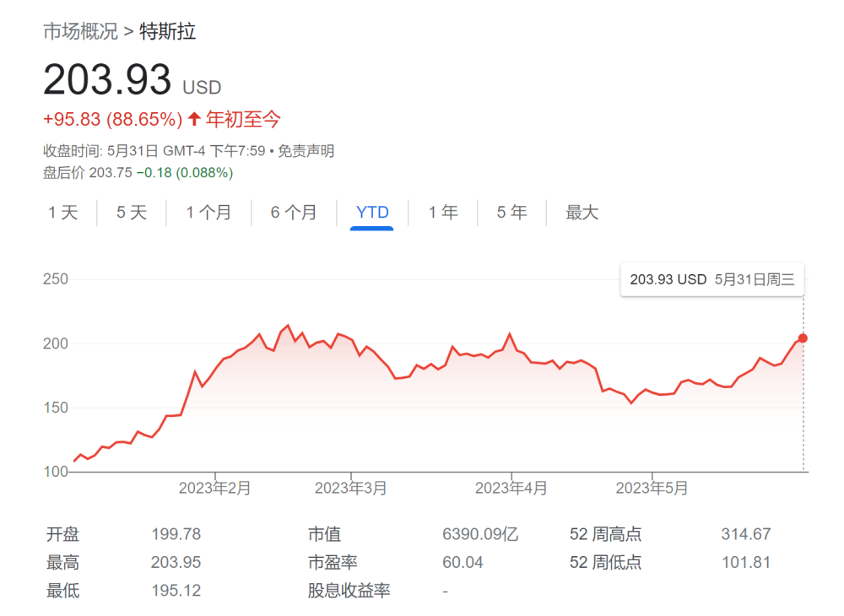The image size is (844, 616).
Task: Click the red up-arrow gain icon
Action: 194,119
